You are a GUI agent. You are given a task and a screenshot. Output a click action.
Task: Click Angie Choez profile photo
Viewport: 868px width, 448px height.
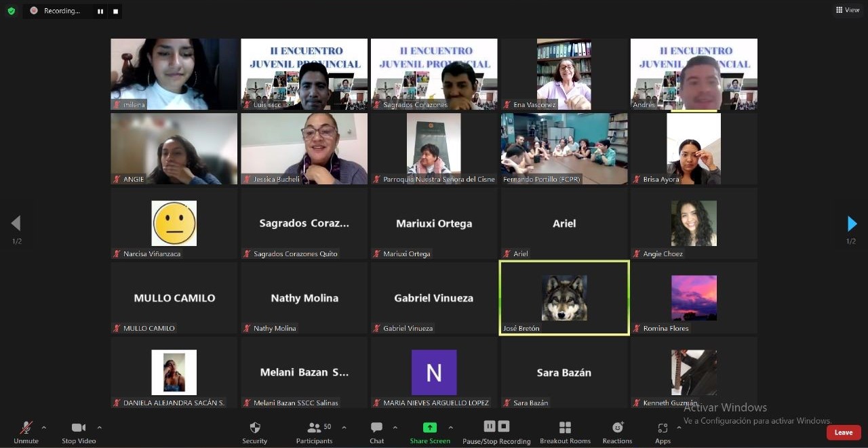(694, 223)
